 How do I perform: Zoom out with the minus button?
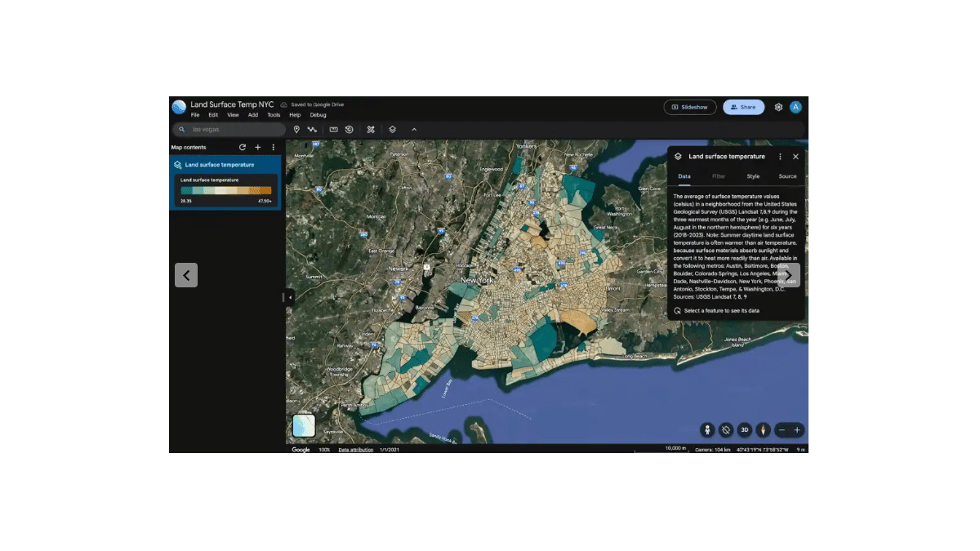click(782, 430)
